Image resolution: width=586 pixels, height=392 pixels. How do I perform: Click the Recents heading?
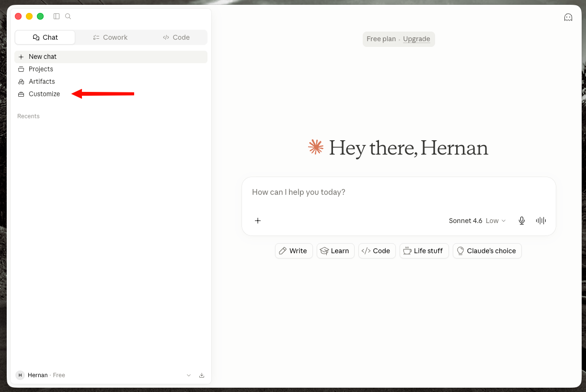point(28,116)
